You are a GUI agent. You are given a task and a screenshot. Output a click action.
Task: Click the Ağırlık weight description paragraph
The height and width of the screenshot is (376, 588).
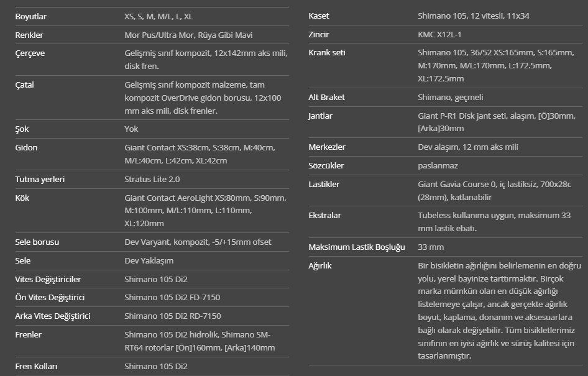point(500,311)
